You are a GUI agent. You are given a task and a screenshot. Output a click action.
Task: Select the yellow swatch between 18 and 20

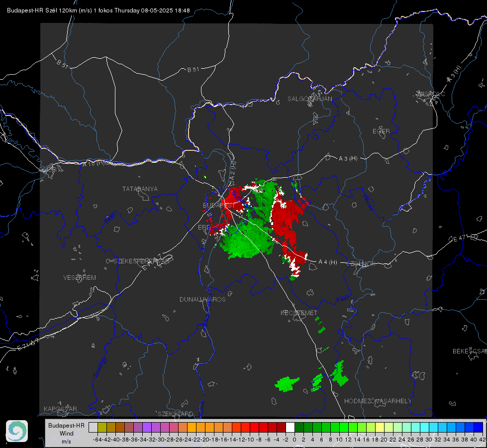pyautogui.click(x=380, y=427)
